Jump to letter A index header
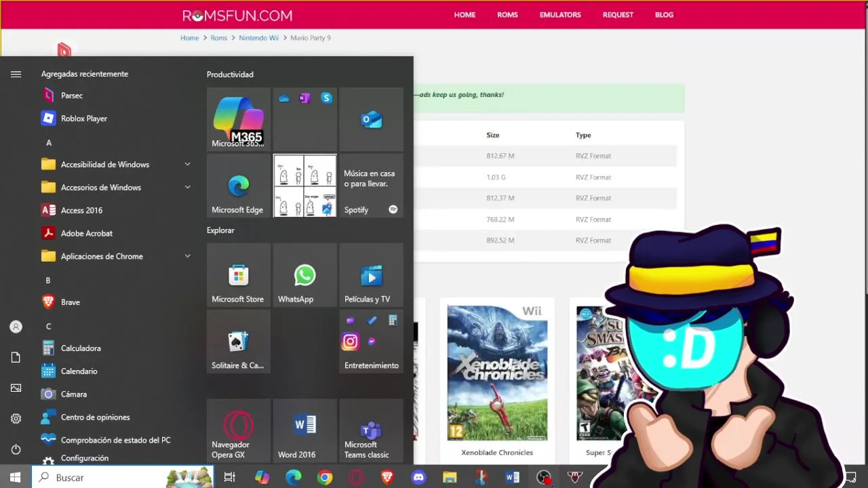The image size is (868, 488). (x=48, y=143)
